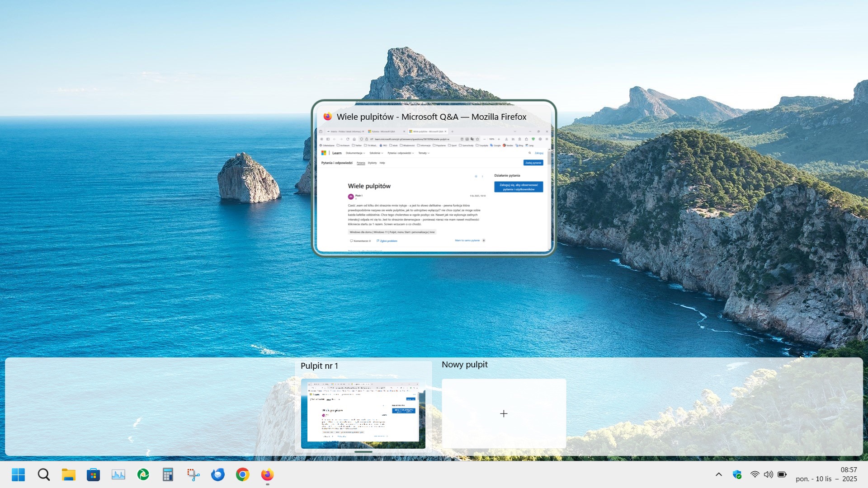Click the 'Wiele pulpitów - Microsoft Q&A' window title
This screenshot has width=868, height=488.
click(x=431, y=117)
